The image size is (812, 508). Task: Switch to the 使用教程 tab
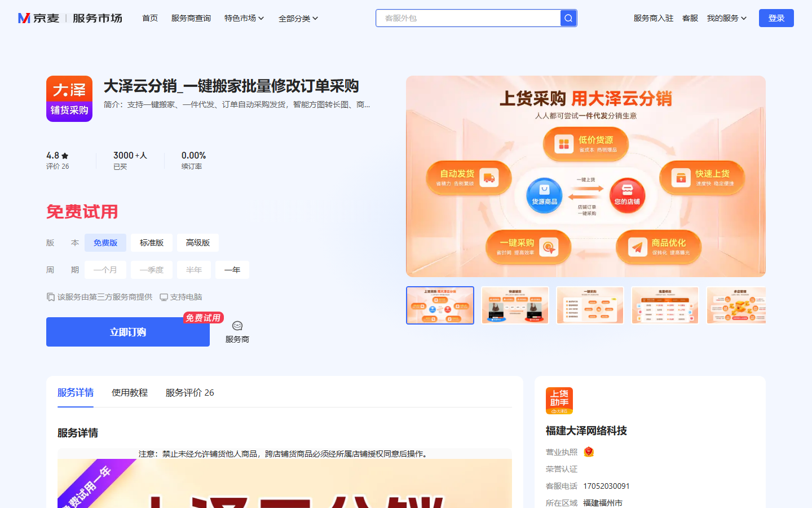tap(130, 392)
